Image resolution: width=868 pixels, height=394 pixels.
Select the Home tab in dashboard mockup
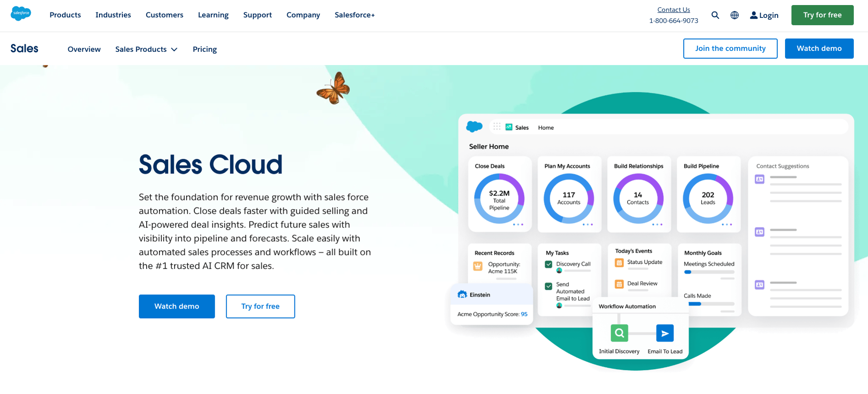[546, 128]
